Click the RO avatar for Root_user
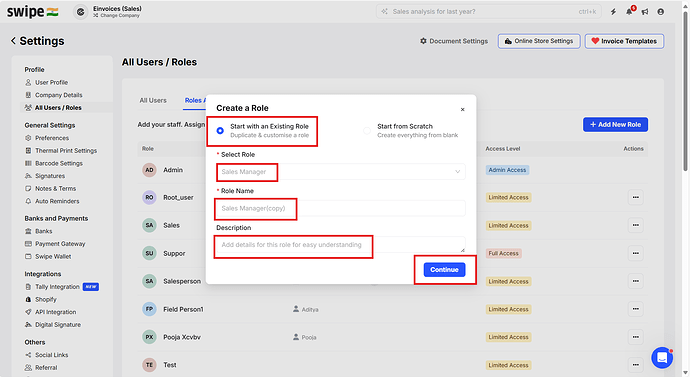The image size is (690, 377). coord(149,198)
